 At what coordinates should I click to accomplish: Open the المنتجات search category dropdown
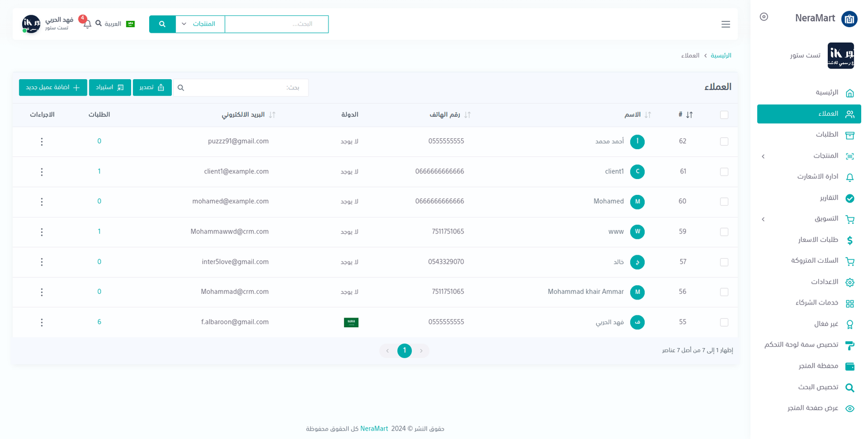(x=200, y=24)
